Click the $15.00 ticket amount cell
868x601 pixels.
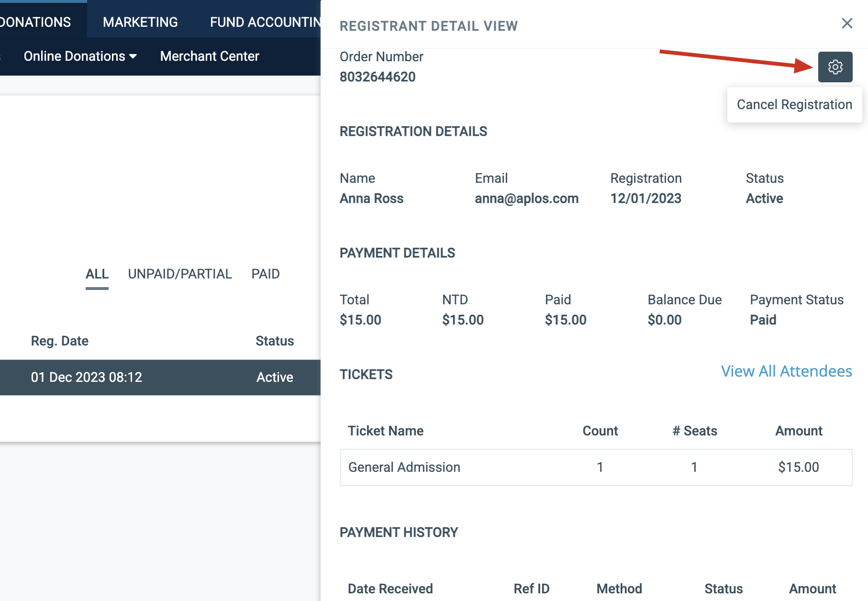(799, 467)
